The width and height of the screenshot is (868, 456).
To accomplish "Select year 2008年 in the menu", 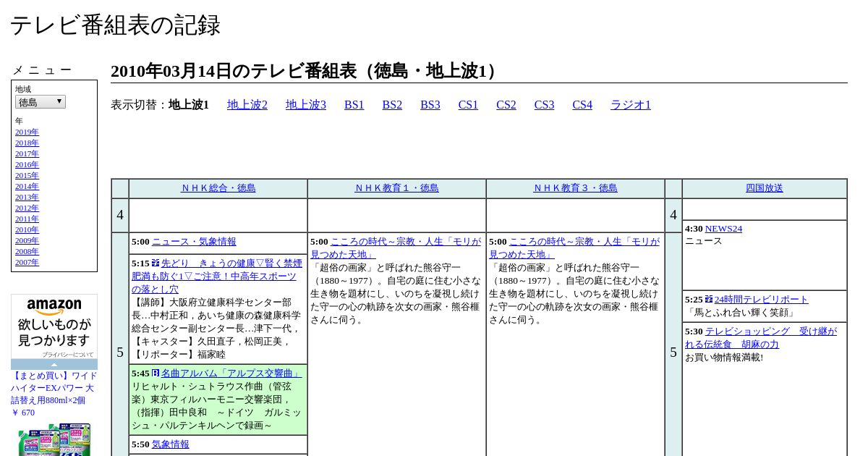I will 27,252.
